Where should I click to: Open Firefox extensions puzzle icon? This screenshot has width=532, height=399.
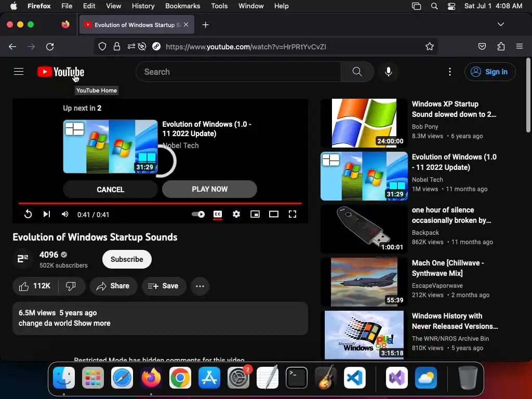tap(501, 46)
